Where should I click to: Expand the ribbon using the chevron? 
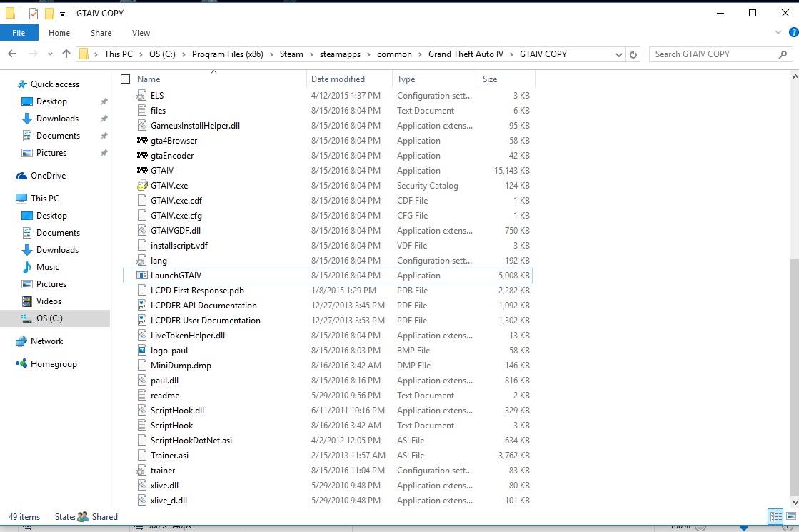[x=778, y=33]
